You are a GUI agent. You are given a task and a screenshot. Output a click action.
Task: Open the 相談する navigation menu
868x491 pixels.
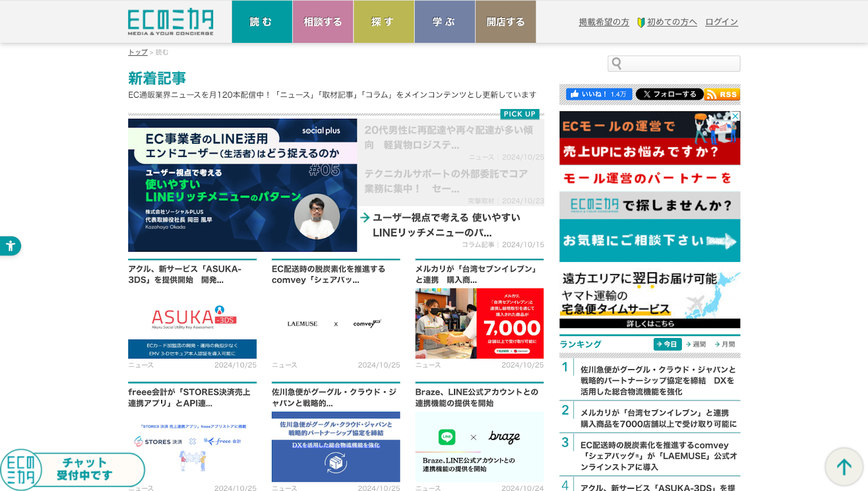click(x=323, y=22)
